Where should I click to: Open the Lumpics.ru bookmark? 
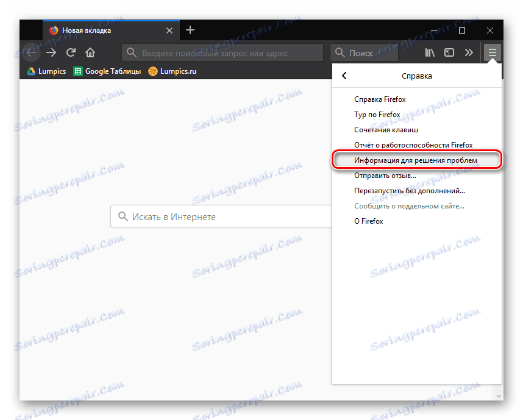tap(173, 71)
